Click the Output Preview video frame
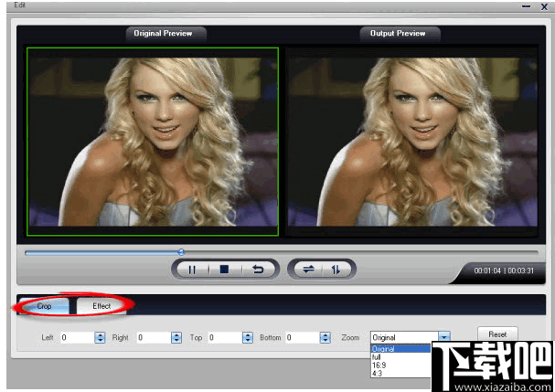This screenshot has height=392, width=555. 412,142
